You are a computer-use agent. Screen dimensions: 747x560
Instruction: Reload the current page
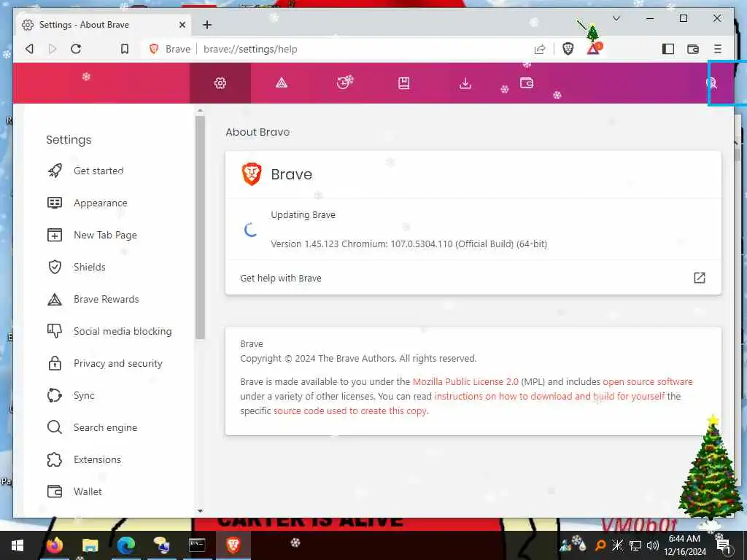pyautogui.click(x=76, y=49)
